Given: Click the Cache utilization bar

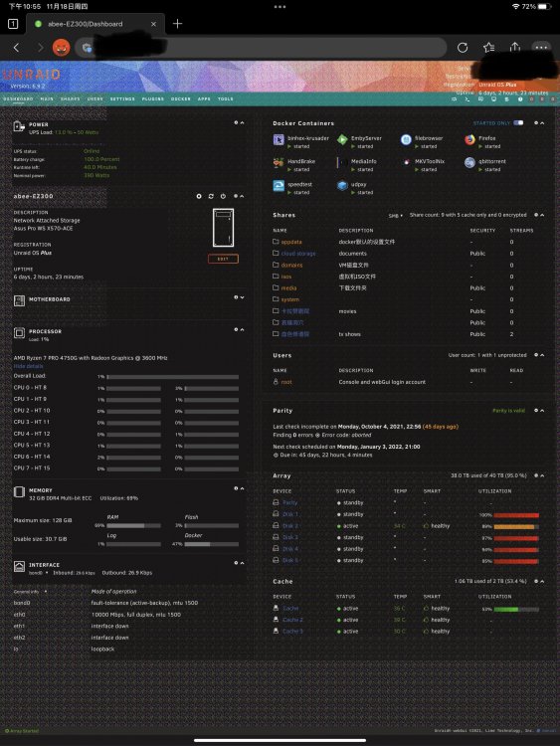Looking at the screenshot, I should click(516, 609).
